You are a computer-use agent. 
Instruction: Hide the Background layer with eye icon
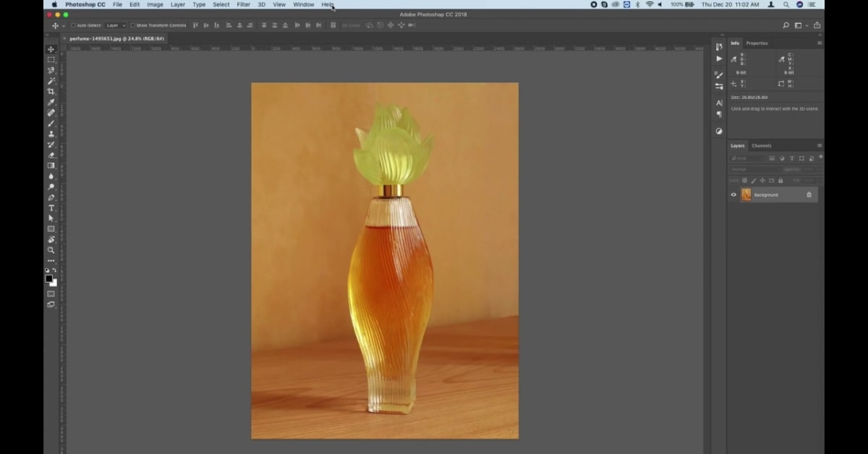(x=733, y=194)
